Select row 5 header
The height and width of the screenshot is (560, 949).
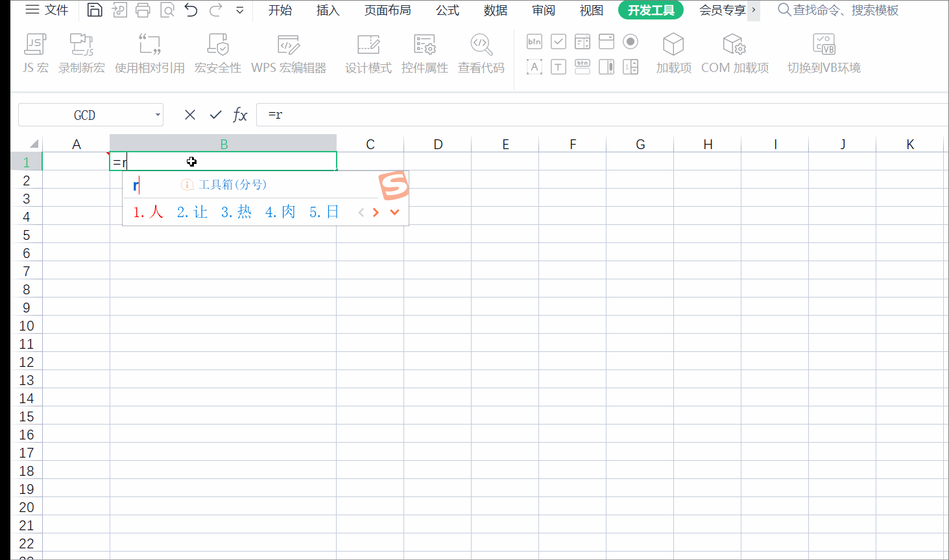[x=27, y=235]
